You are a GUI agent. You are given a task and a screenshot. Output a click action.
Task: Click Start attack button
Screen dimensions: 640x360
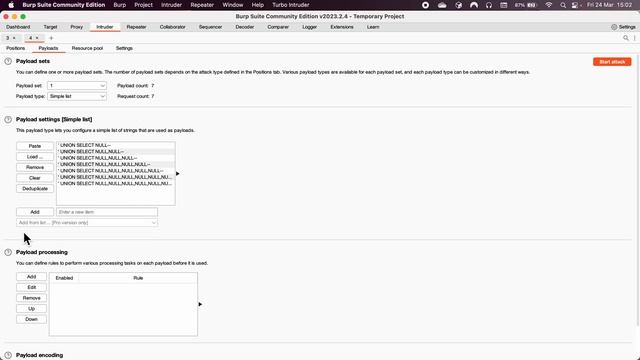(612, 62)
